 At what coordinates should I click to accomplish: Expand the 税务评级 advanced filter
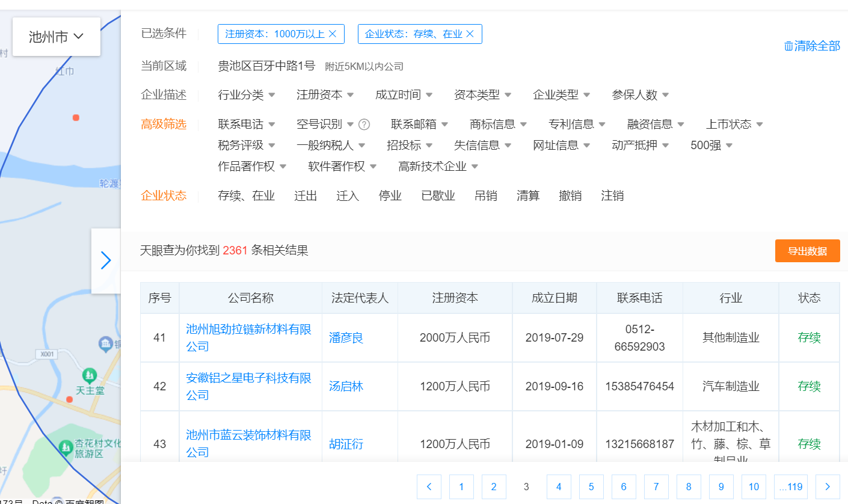click(247, 145)
